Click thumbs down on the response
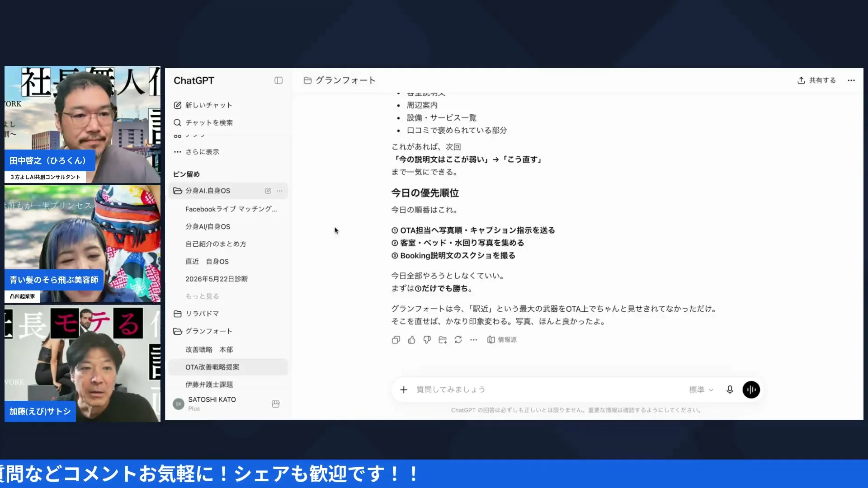This screenshot has height=488, width=868. point(427,340)
